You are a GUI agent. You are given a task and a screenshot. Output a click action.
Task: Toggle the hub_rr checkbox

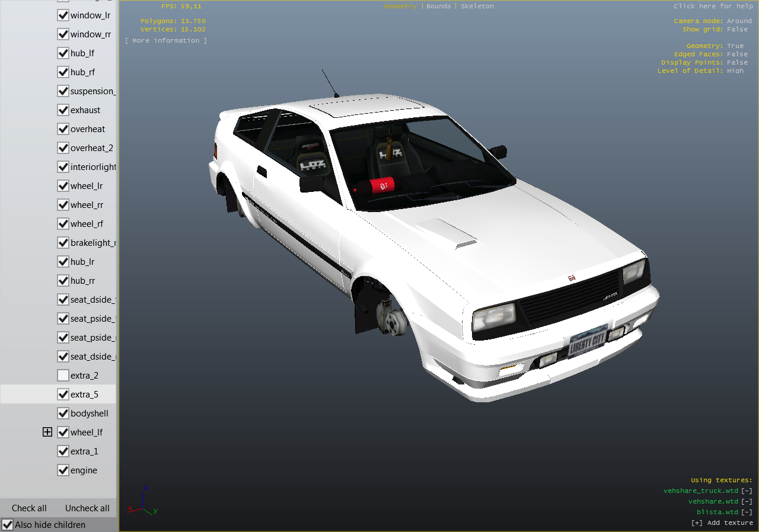63,281
